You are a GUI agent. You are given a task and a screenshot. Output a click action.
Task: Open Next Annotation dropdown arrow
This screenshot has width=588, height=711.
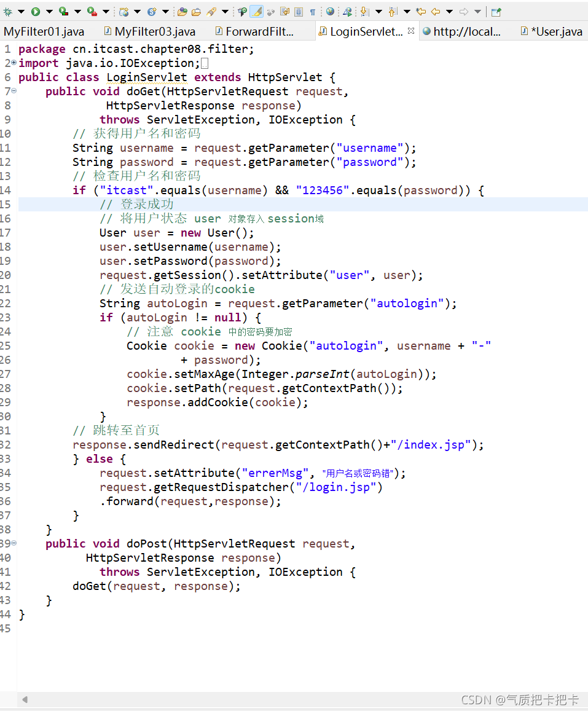tap(378, 11)
